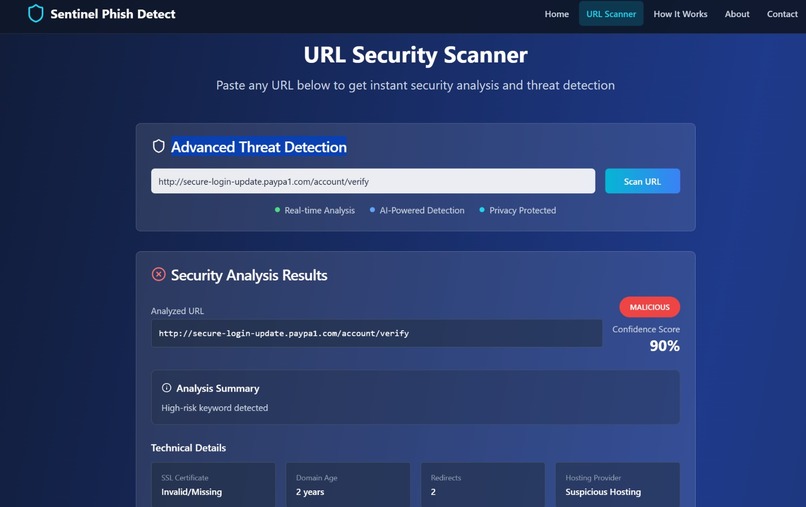Click the analyzed URL code box

click(377, 333)
